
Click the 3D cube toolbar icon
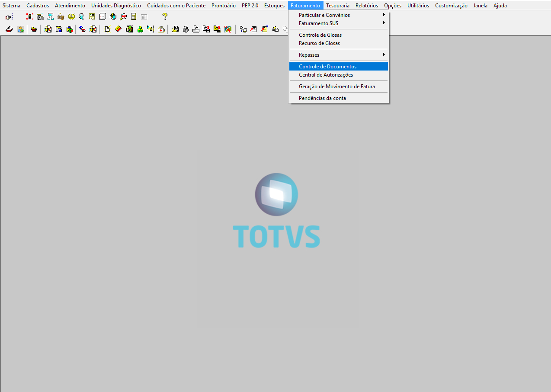[x=113, y=16]
